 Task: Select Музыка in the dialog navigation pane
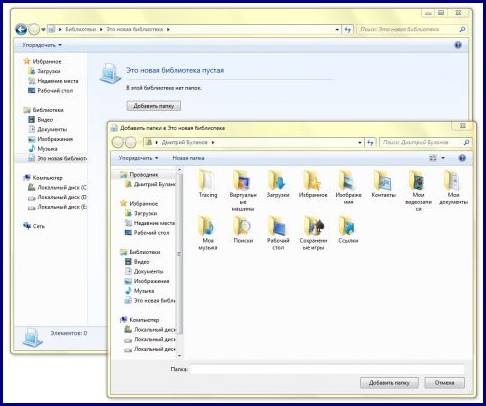[x=139, y=291]
